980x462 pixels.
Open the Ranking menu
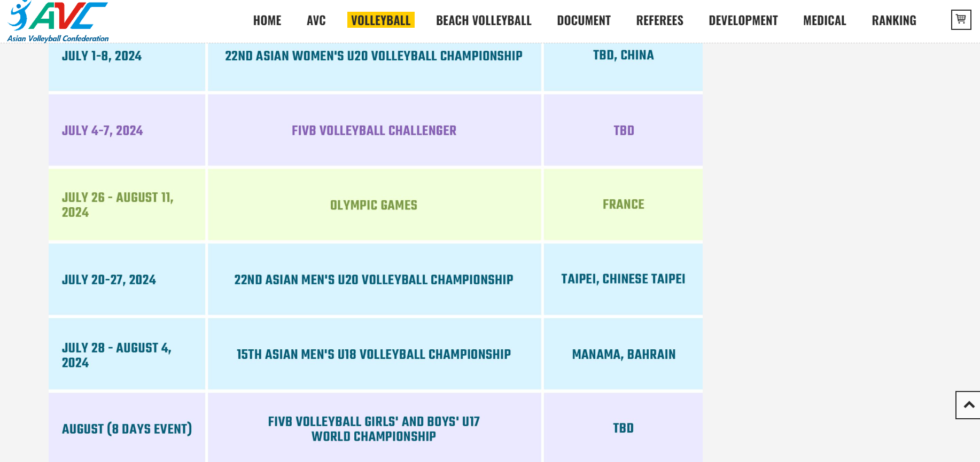[x=893, y=21]
